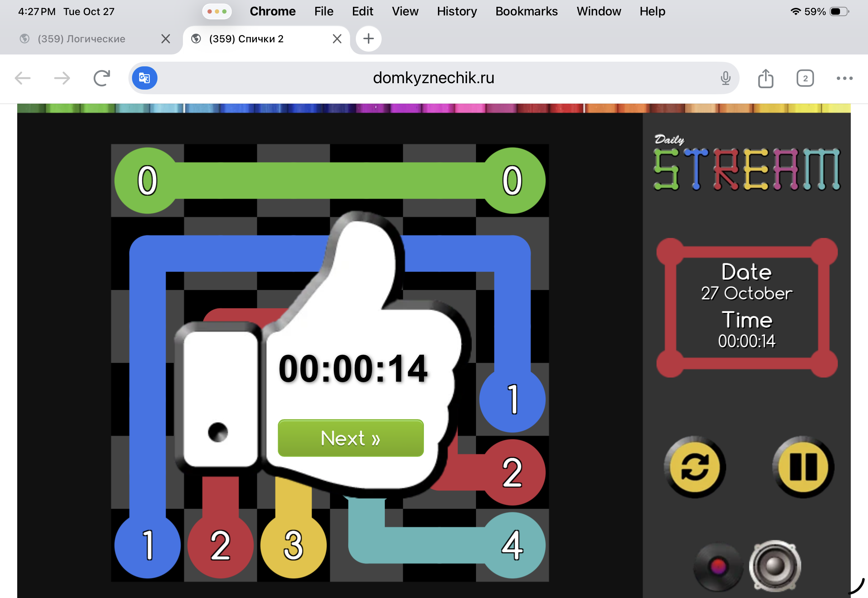Click the red 2 node in bottom row
This screenshot has height=598, width=868.
(220, 545)
